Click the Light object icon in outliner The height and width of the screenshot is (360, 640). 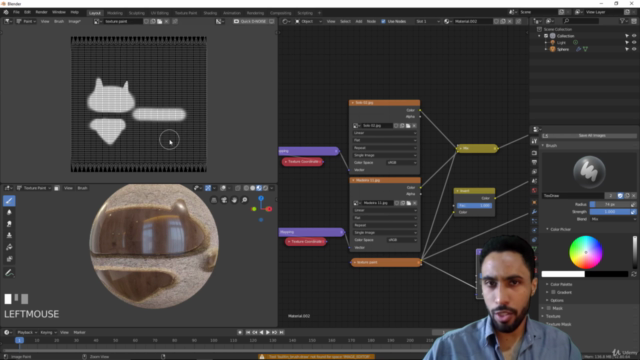[x=552, y=42]
